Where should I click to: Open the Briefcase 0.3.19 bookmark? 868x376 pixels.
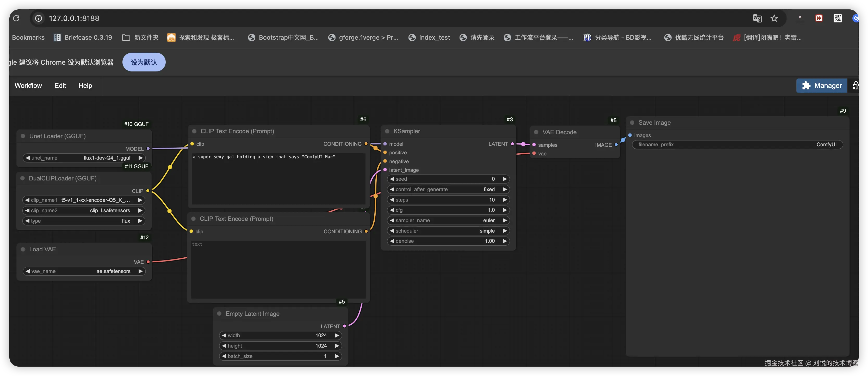point(83,38)
